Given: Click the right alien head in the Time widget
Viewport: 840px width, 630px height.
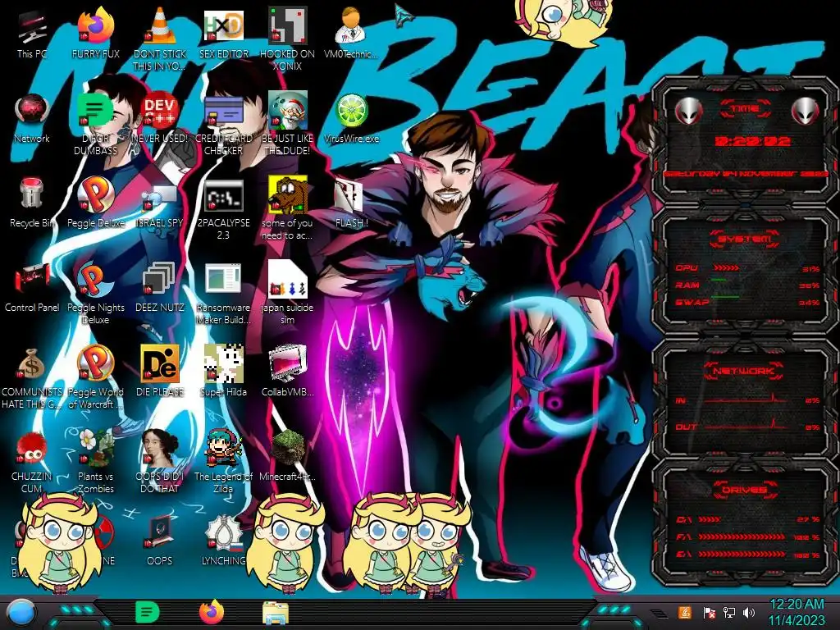Looking at the screenshot, I should pos(806,111).
